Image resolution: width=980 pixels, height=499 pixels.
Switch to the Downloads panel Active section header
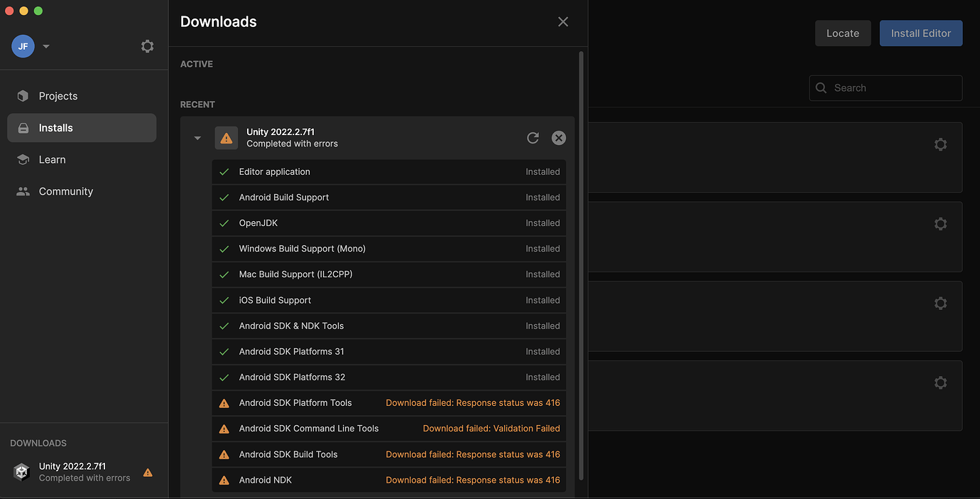click(196, 63)
